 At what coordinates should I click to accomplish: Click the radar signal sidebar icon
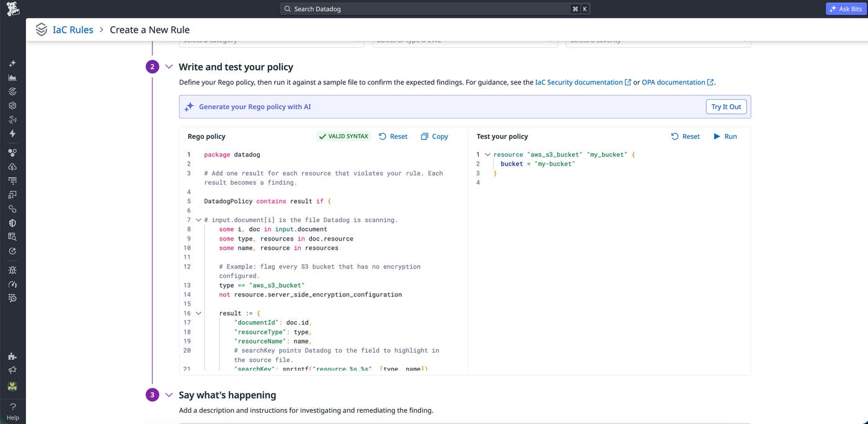[12, 120]
